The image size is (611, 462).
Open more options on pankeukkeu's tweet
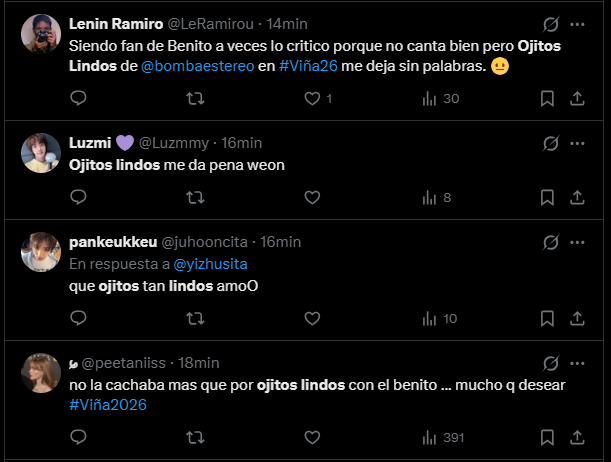point(577,242)
